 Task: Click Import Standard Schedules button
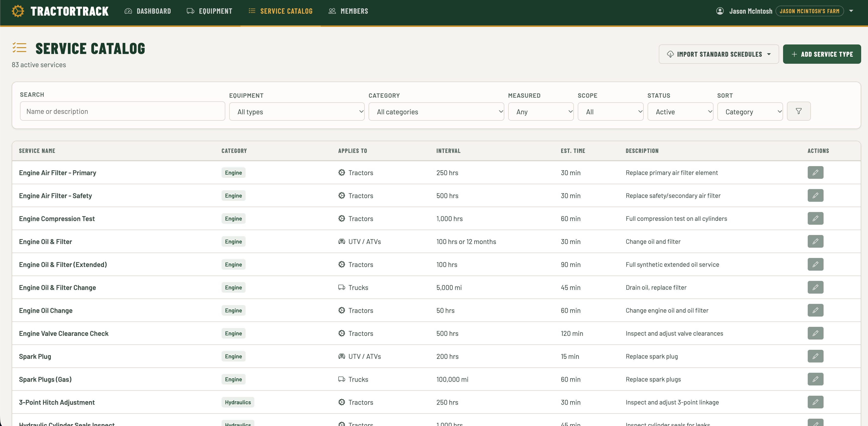click(718, 54)
